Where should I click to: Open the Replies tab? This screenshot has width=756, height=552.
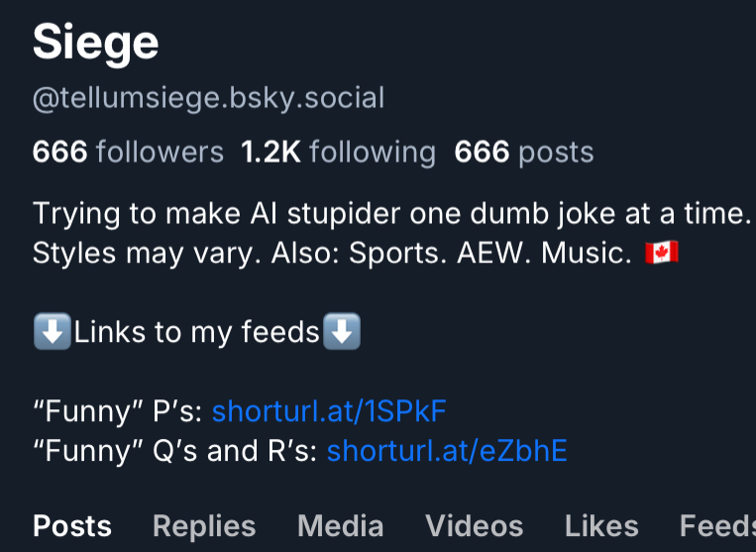click(x=204, y=525)
